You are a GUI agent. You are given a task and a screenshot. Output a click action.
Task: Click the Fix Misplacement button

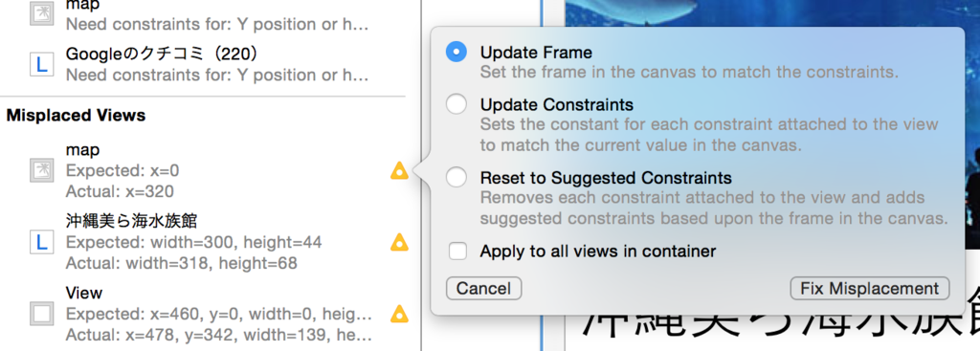870,289
